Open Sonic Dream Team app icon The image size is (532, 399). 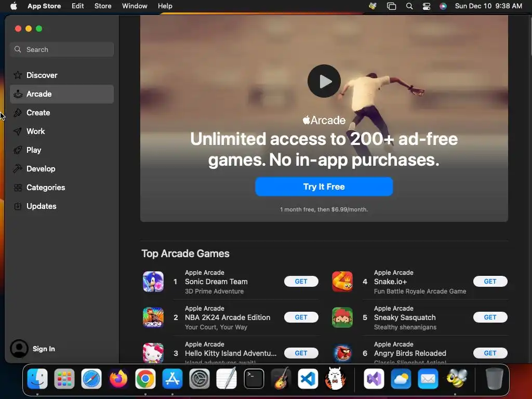click(153, 282)
